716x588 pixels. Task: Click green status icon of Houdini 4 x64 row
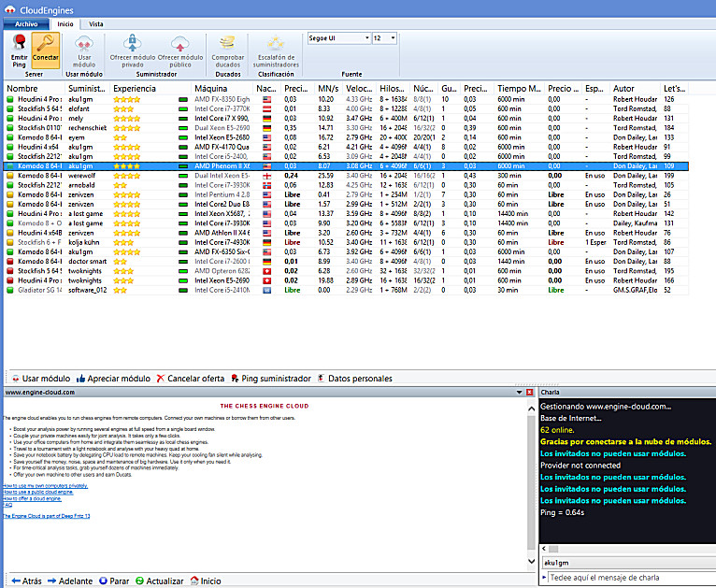click(10, 147)
